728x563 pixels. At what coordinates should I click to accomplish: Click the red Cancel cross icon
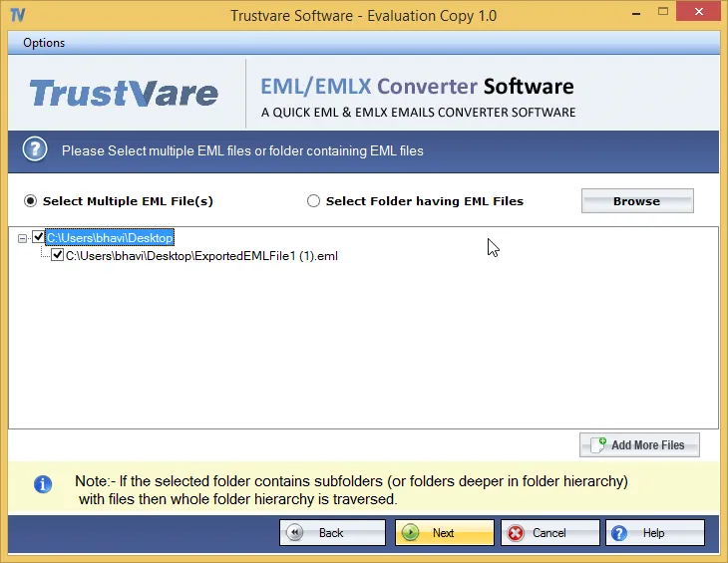516,533
